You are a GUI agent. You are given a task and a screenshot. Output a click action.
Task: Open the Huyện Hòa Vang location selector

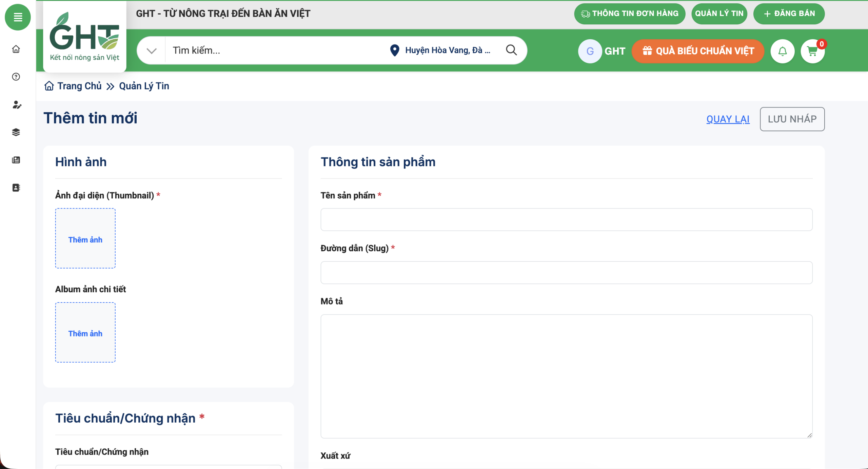point(440,50)
